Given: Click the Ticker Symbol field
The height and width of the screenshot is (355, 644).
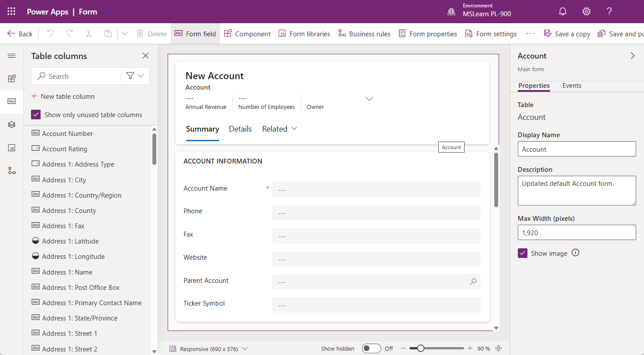Looking at the screenshot, I should [376, 305].
